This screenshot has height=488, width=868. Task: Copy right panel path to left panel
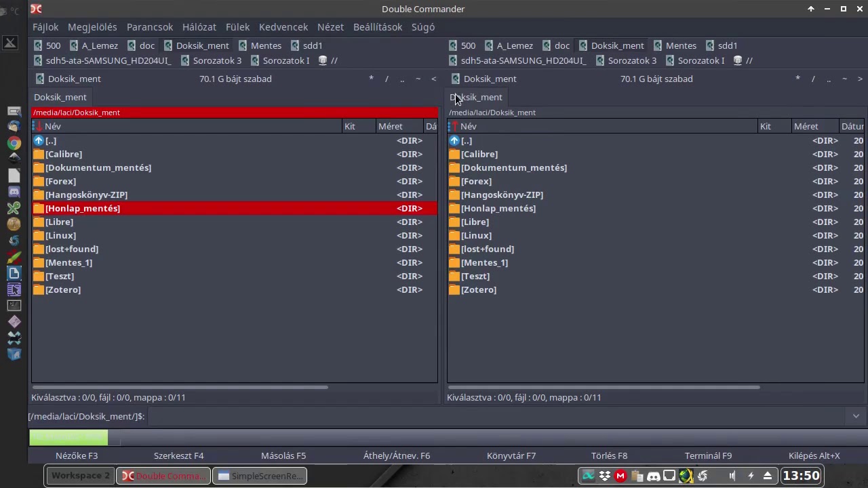point(434,79)
